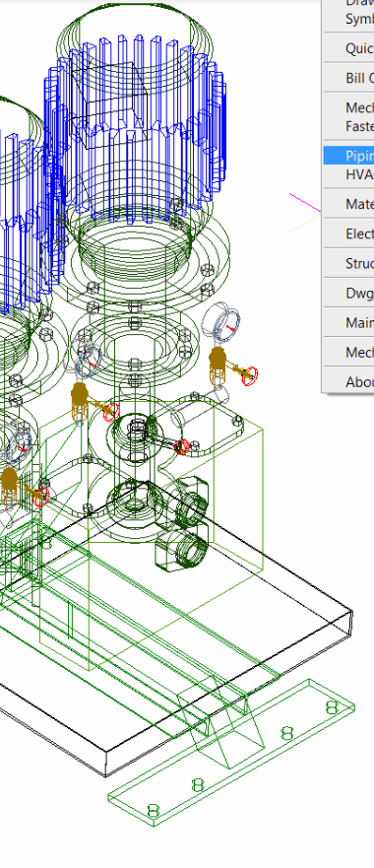This screenshot has width=374, height=868.
Task: Open the Struc... menu entry
Action: point(348,263)
